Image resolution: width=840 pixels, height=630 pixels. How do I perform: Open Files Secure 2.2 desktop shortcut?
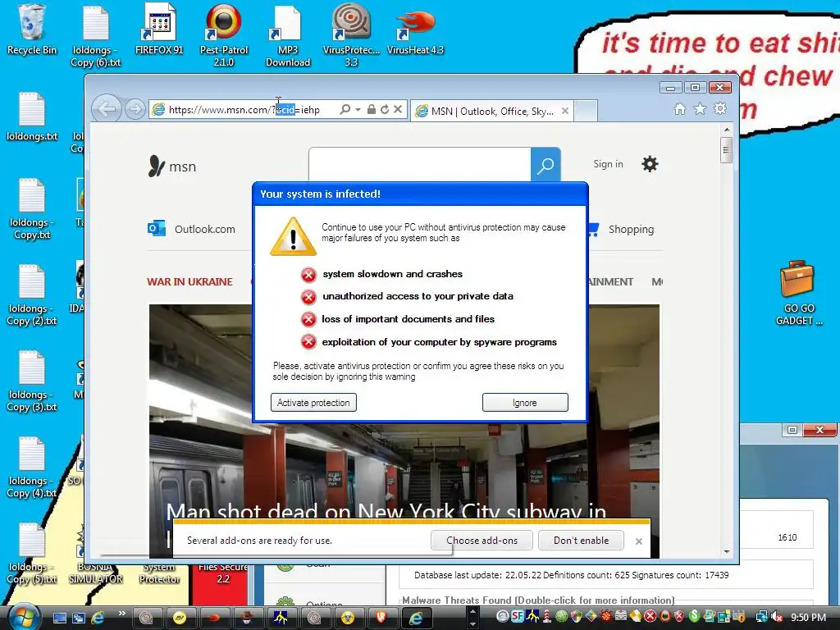223,573
